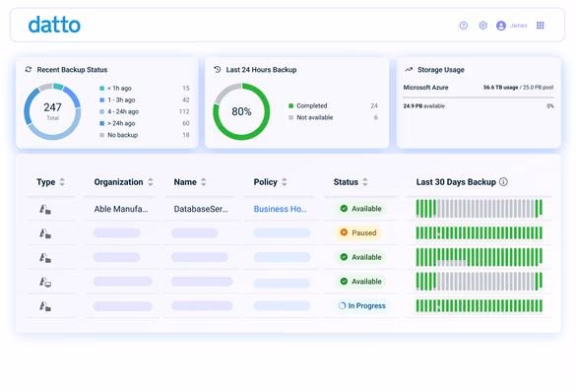Click the James username label
This screenshot has width=576, height=392.
tap(518, 26)
